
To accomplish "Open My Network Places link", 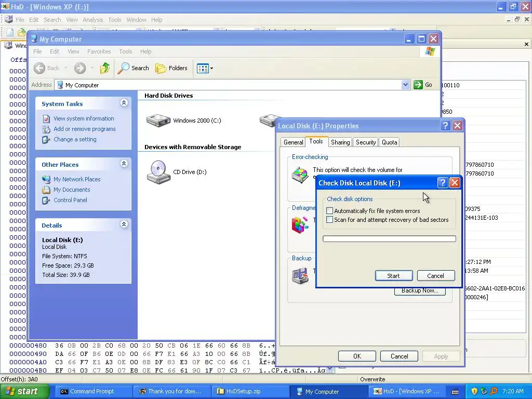I will coord(77,179).
